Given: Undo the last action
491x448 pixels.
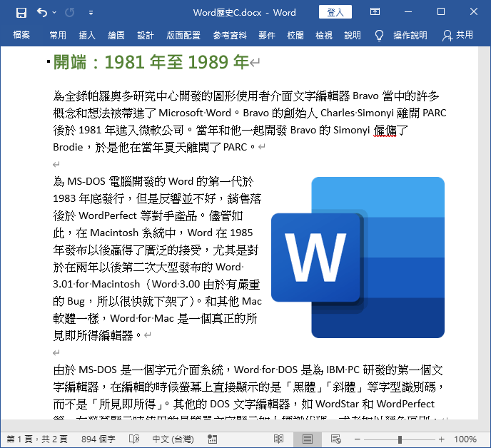Looking at the screenshot, I should click(42, 13).
